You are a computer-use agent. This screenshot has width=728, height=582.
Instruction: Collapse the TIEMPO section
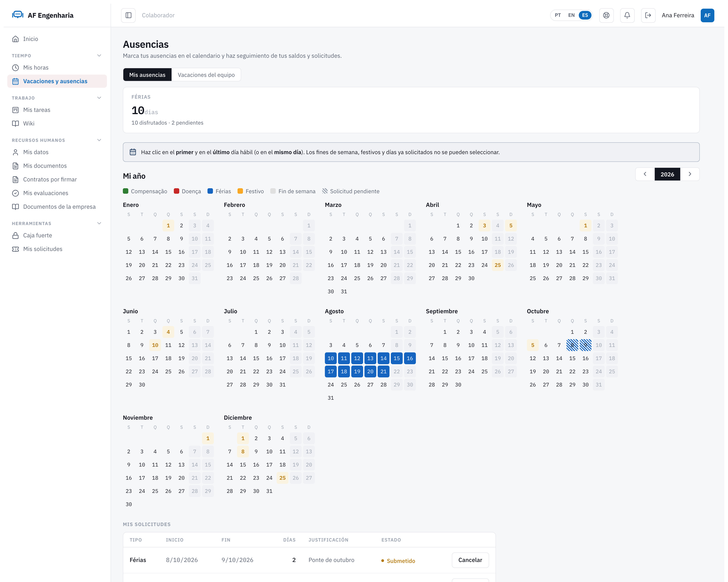tap(99, 56)
